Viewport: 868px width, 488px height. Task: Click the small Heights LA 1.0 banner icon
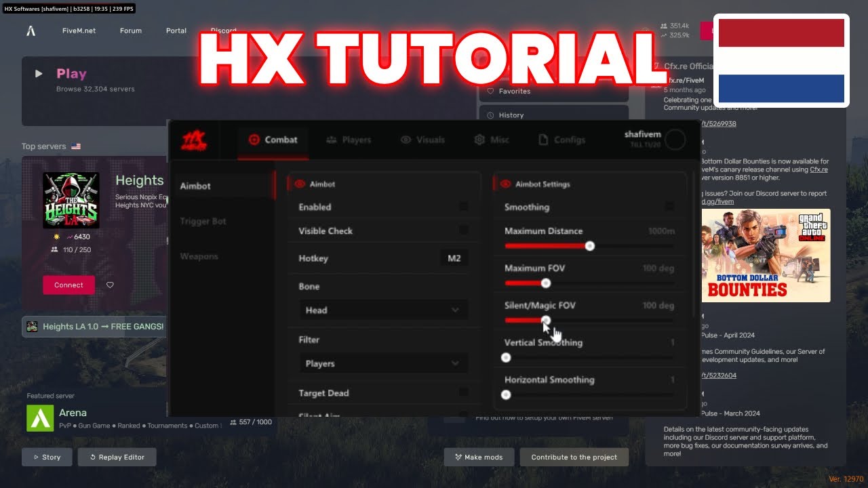[x=32, y=327]
